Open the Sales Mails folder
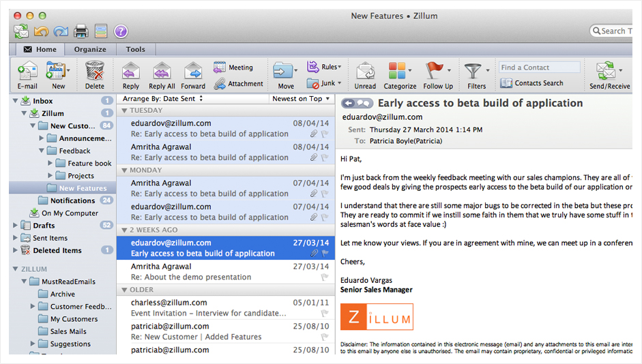 (x=63, y=331)
